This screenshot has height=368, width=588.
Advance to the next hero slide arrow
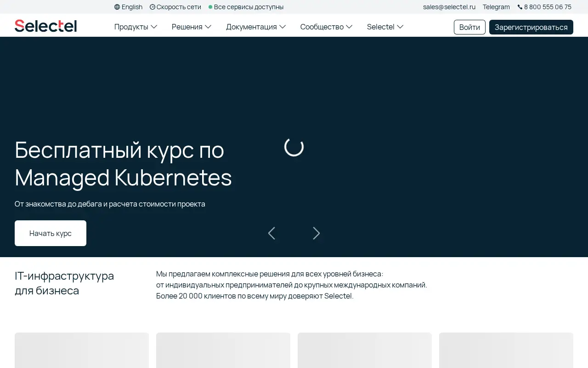pos(317,233)
